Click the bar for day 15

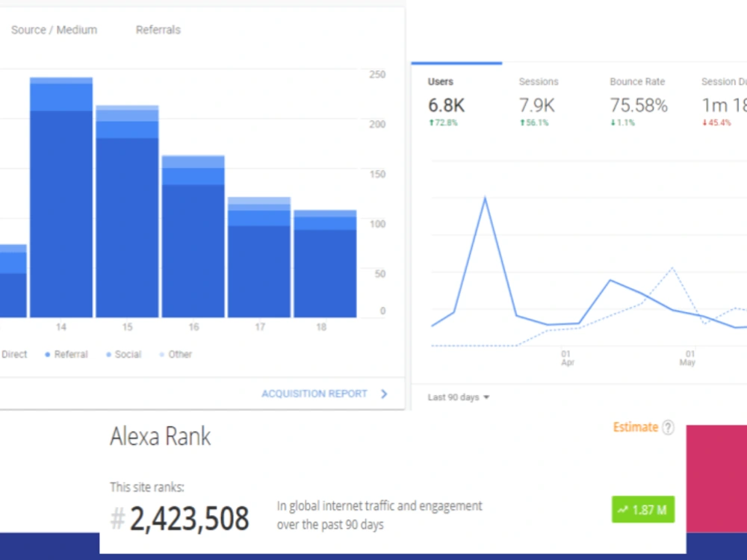(x=127, y=211)
